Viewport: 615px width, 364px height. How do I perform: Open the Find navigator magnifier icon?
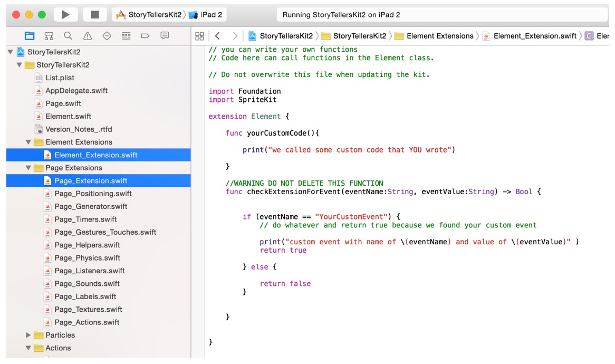click(x=67, y=35)
